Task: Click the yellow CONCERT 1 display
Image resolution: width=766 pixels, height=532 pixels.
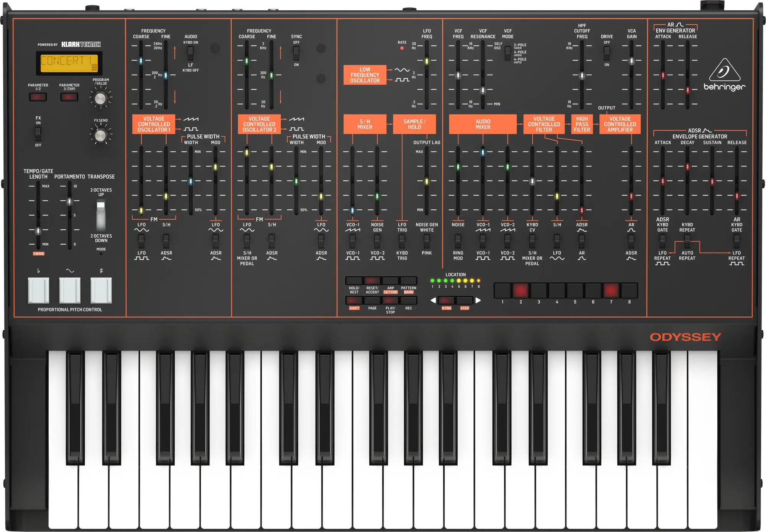Action: (x=69, y=63)
